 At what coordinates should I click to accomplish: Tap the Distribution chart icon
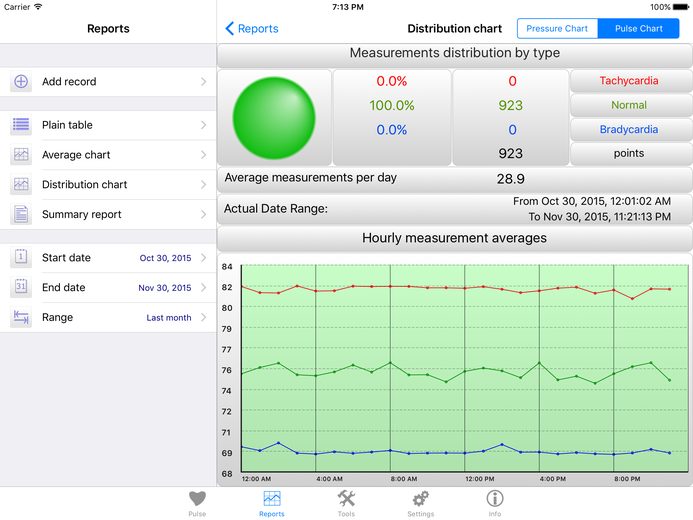click(x=21, y=184)
